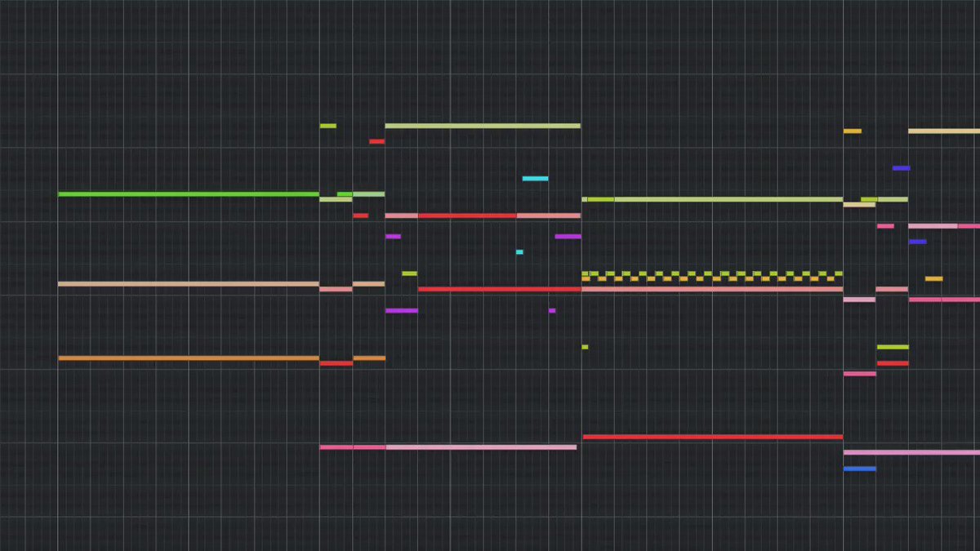Select the hot pink short note below the pale pink note
Screen dimensions: 980x551
tap(860, 374)
